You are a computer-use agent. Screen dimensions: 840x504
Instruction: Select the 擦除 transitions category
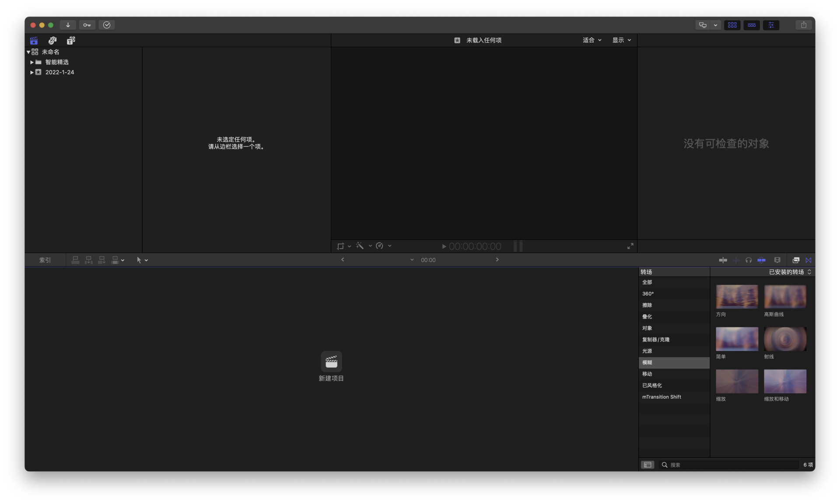point(674,305)
